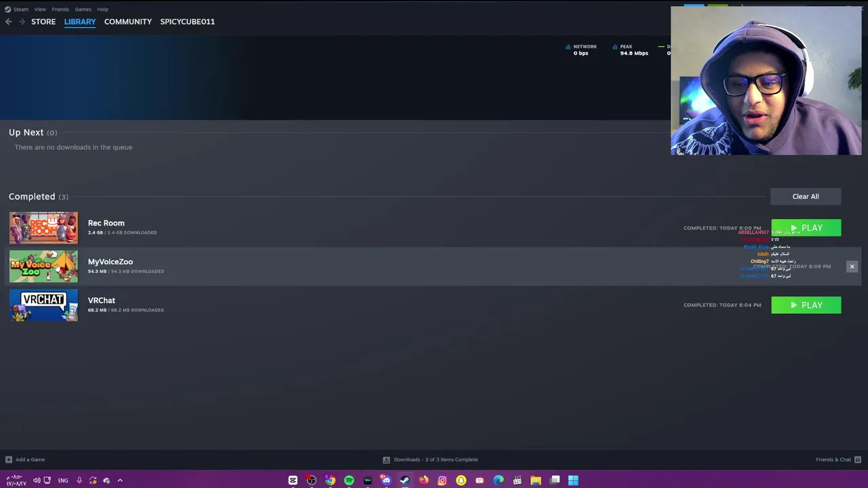868x488 pixels.
Task: Open the Windows Start menu
Action: (573, 481)
